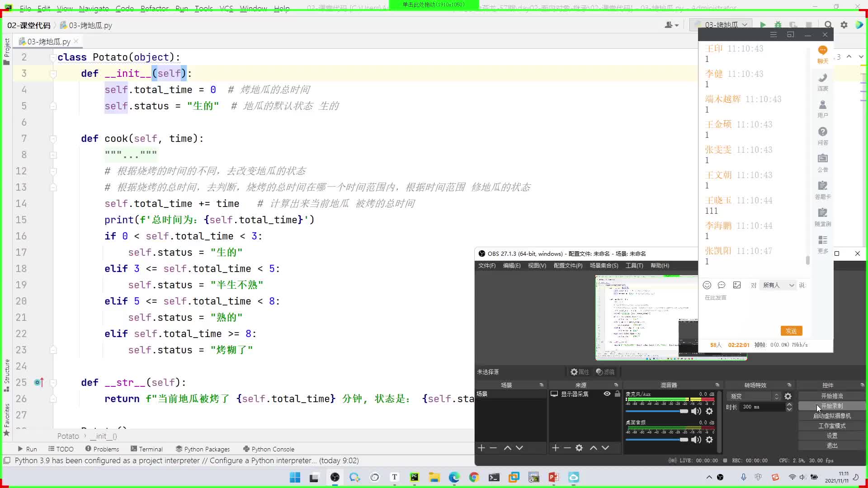Remove the selected scene in OBS
This screenshot has width=868, height=488.
tap(493, 448)
